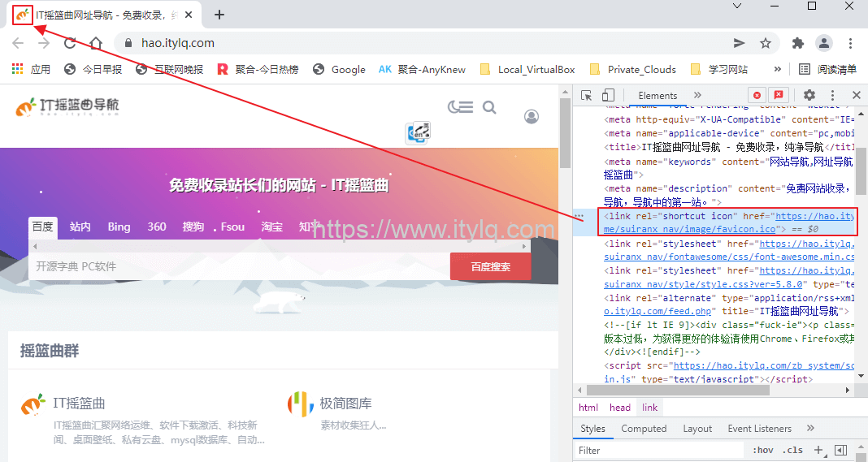
Task: Go to the browser home page icon
Action: click(97, 43)
